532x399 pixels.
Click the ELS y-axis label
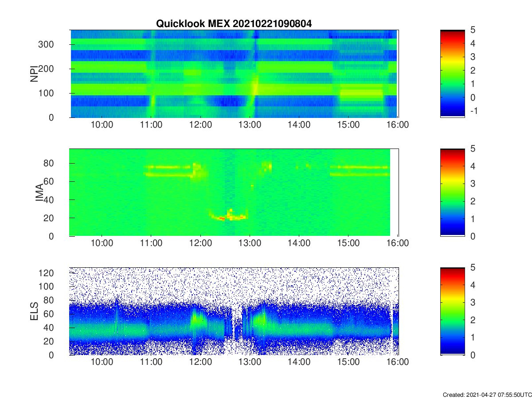click(34, 311)
